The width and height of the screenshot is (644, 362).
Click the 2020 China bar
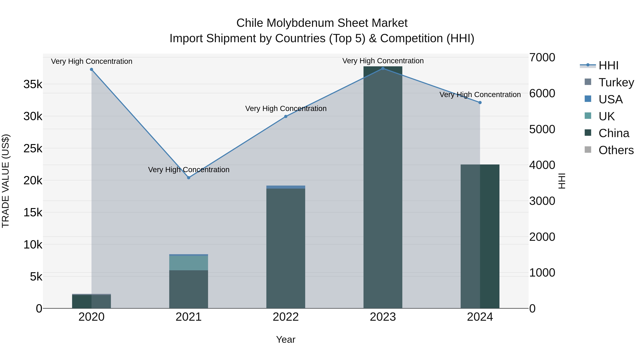[x=91, y=302]
